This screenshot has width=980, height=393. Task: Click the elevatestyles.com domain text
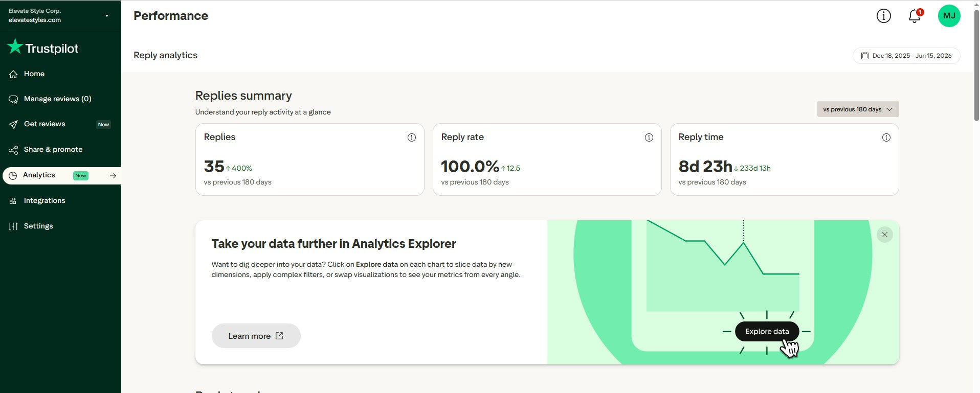pos(35,20)
